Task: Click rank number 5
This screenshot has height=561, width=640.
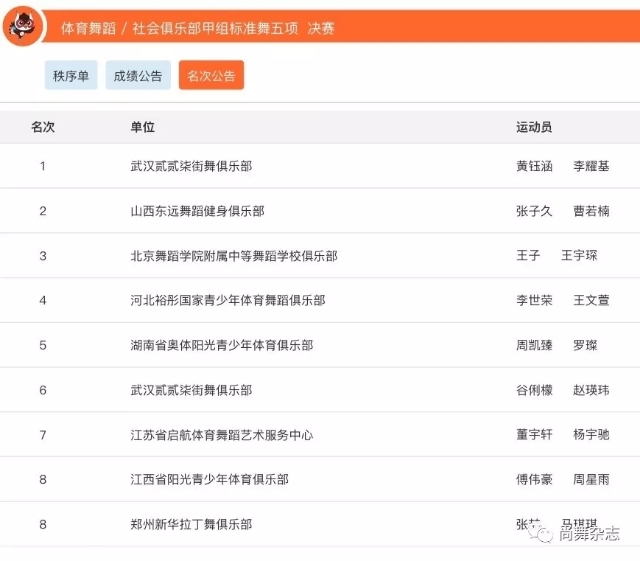Action: coord(43,345)
